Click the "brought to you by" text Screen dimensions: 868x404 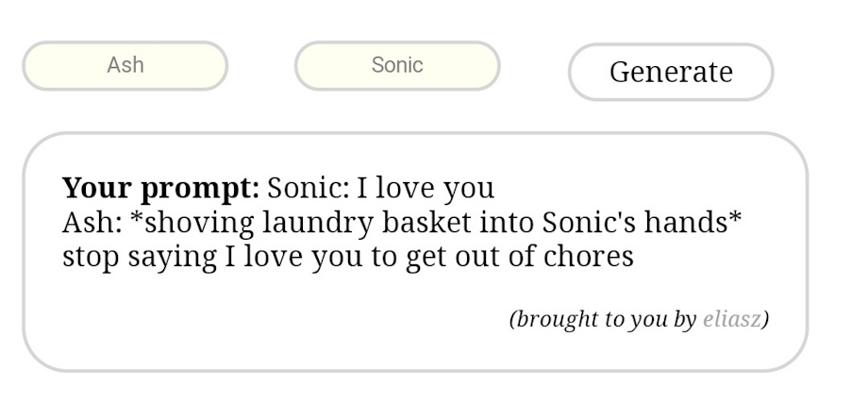pos(604,319)
